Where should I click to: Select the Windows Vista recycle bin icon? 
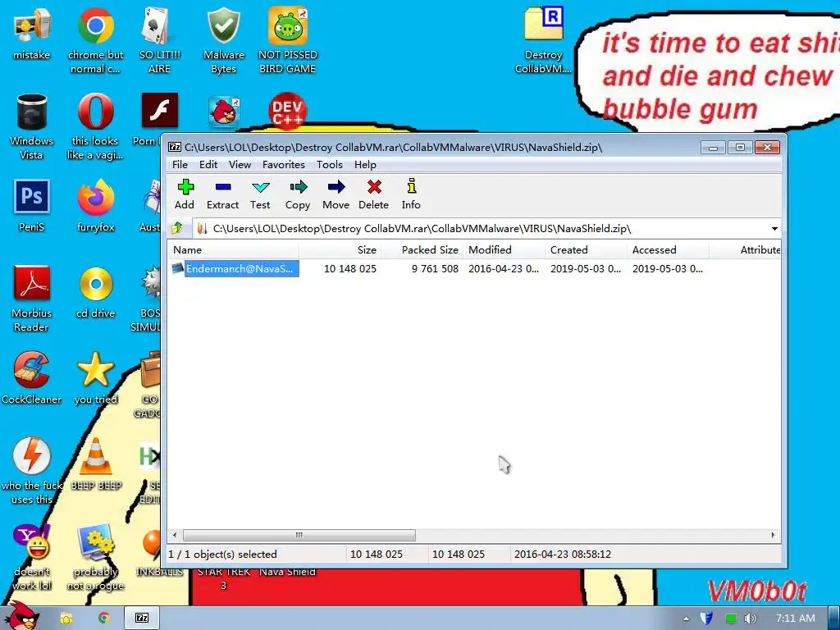(x=32, y=126)
